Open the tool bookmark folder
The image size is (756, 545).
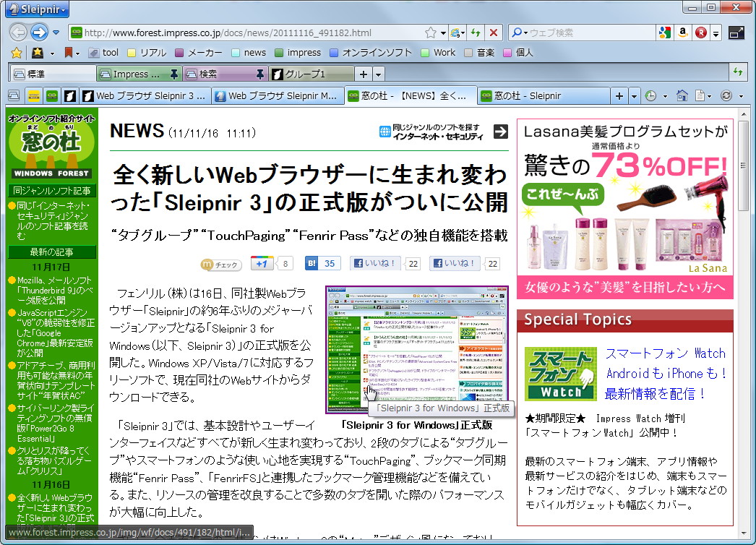tap(103, 53)
